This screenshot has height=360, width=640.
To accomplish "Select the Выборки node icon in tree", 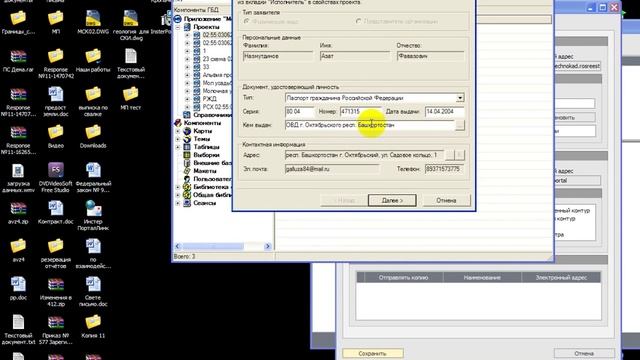I will tap(187, 155).
